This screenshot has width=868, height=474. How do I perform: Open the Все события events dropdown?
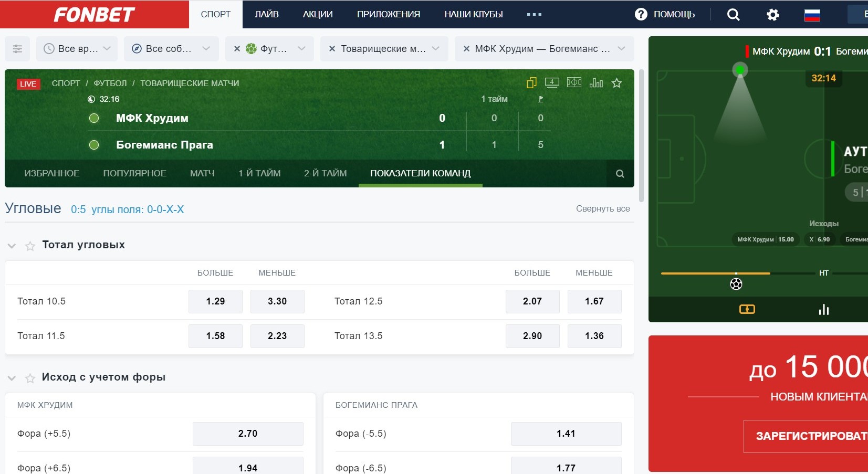coord(171,49)
